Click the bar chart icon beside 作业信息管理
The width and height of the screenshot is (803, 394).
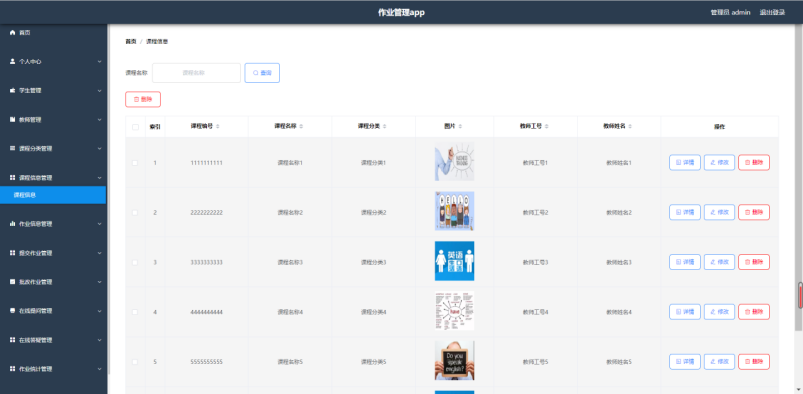(13, 224)
